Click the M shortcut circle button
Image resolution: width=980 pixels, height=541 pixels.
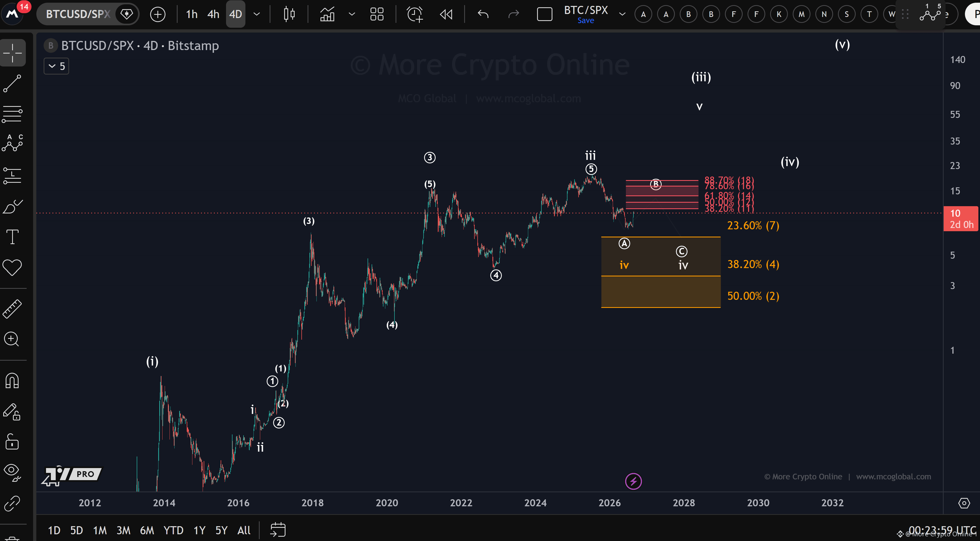pyautogui.click(x=802, y=15)
